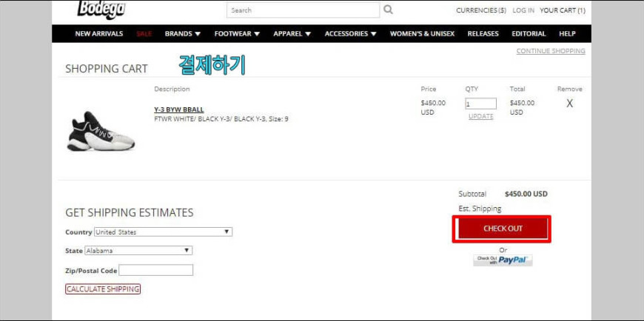Click the QTY quantity field
644x321 pixels.
(x=480, y=104)
